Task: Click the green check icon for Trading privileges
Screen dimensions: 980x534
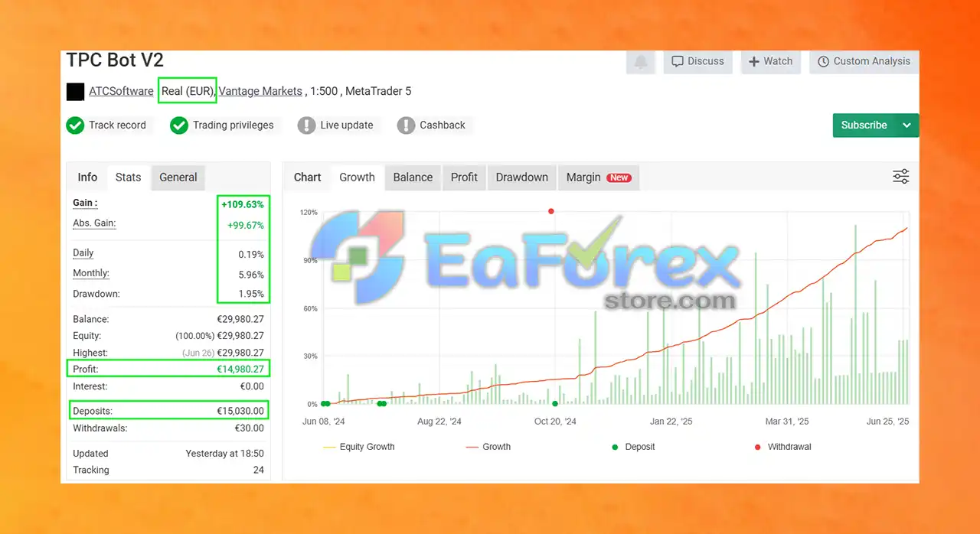Action: pyautogui.click(x=179, y=125)
